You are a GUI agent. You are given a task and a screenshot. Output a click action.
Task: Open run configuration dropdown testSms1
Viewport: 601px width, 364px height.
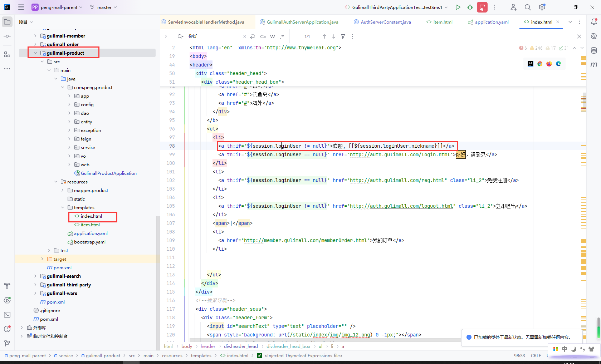pyautogui.click(x=396, y=7)
